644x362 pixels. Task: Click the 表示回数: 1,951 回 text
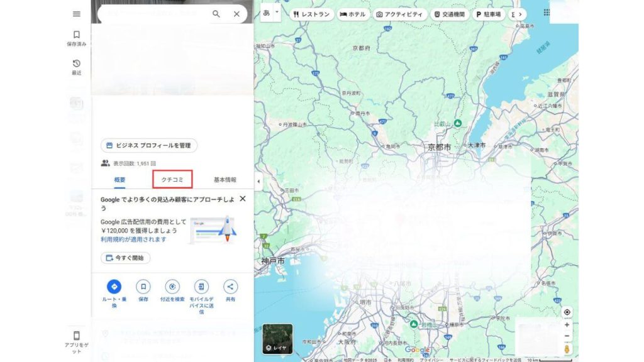pyautogui.click(x=135, y=163)
